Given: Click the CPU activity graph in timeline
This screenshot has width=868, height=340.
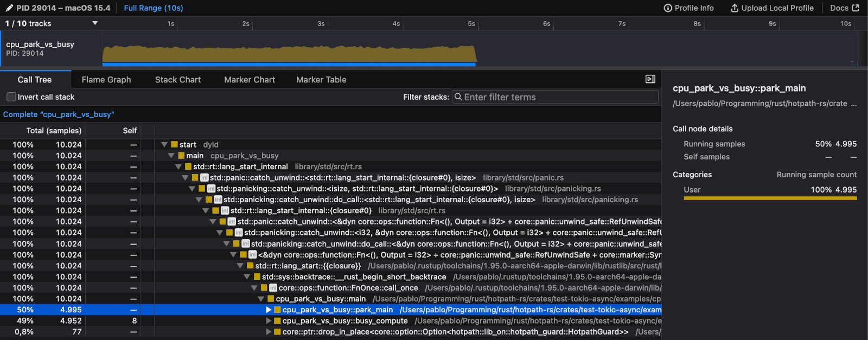Looking at the screenshot, I should (x=289, y=54).
